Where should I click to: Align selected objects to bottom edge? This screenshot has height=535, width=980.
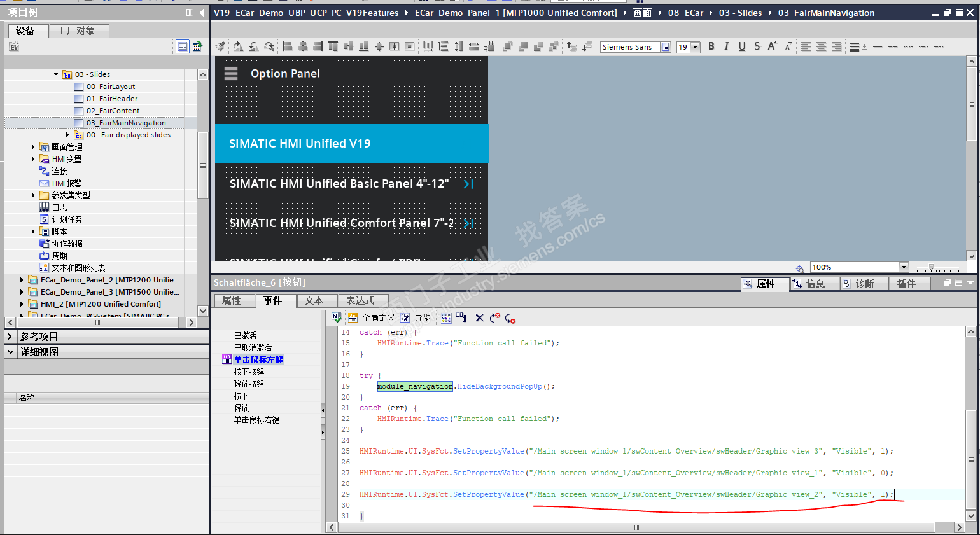[x=363, y=46]
